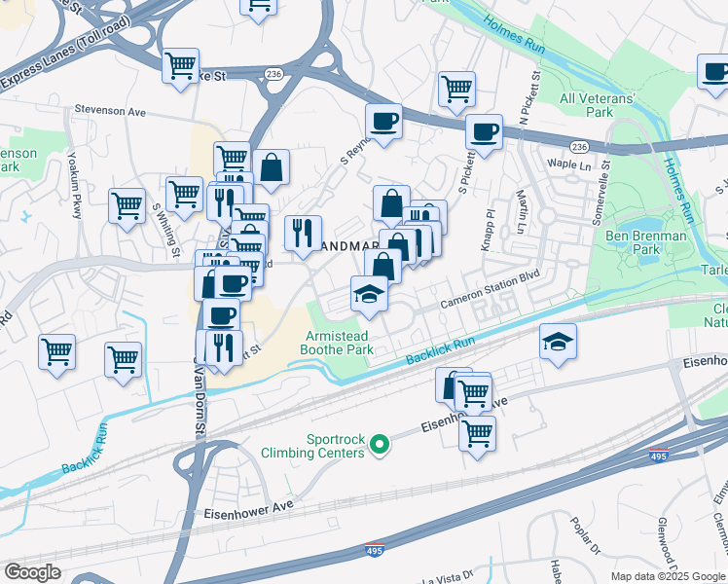
Task: Click the I-495 highway shield near bottom
Action: coord(374,549)
